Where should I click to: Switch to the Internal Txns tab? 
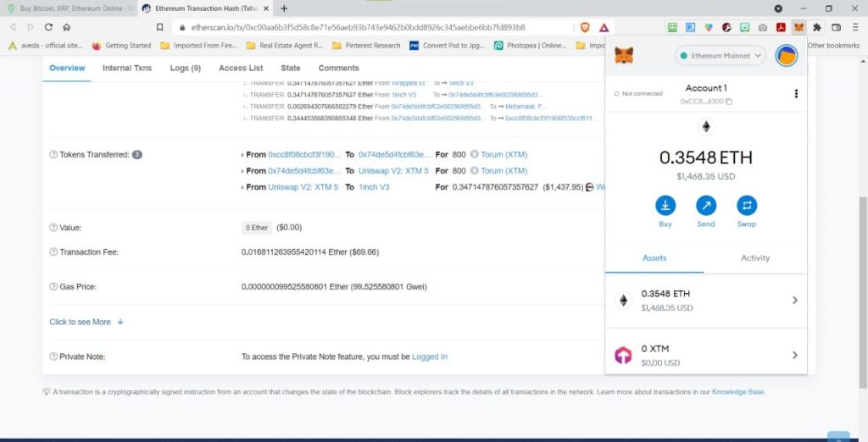coord(127,68)
